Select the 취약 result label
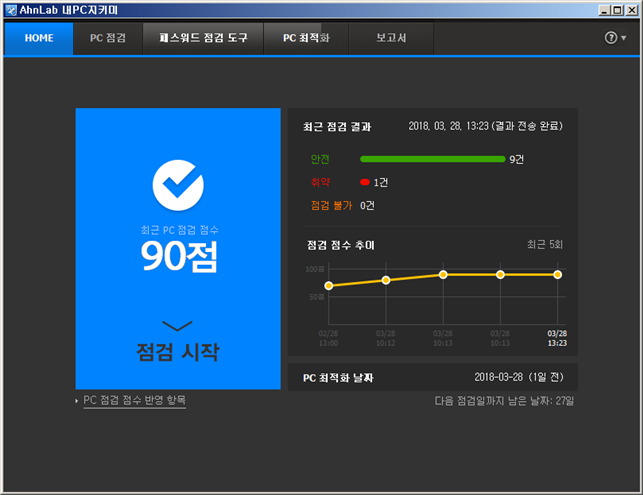The width and height of the screenshot is (643, 495). point(320,182)
